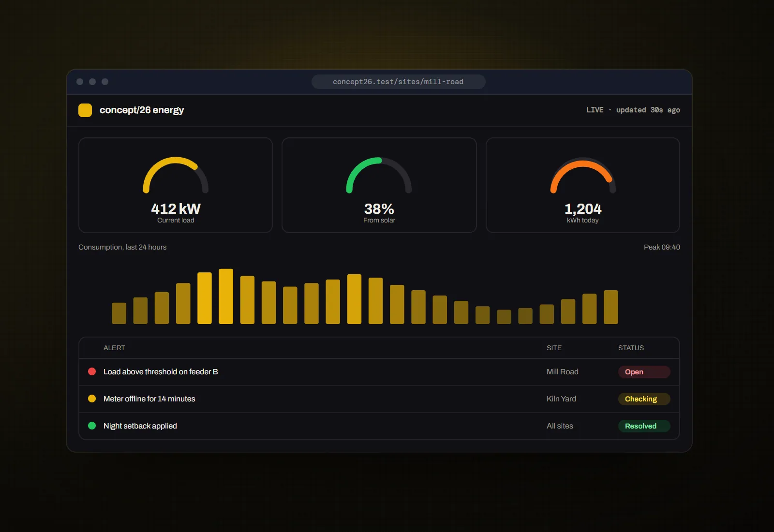Click the yellow dot beside Meter offline alert

pos(92,399)
